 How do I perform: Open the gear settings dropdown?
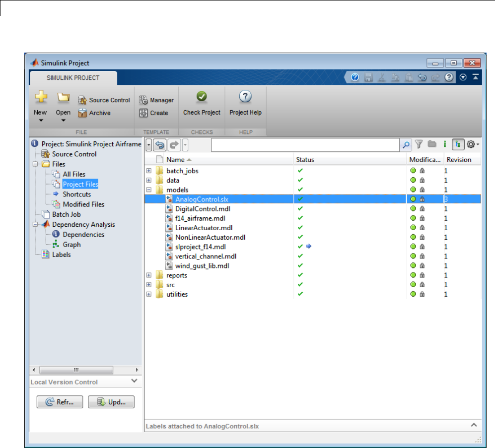pyautogui.click(x=473, y=144)
